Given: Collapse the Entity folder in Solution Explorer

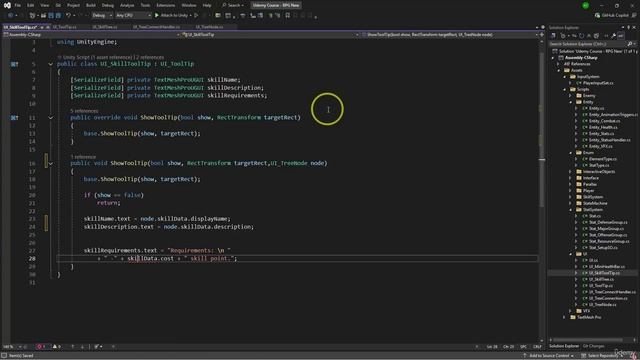Looking at the screenshot, I should [x=571, y=102].
